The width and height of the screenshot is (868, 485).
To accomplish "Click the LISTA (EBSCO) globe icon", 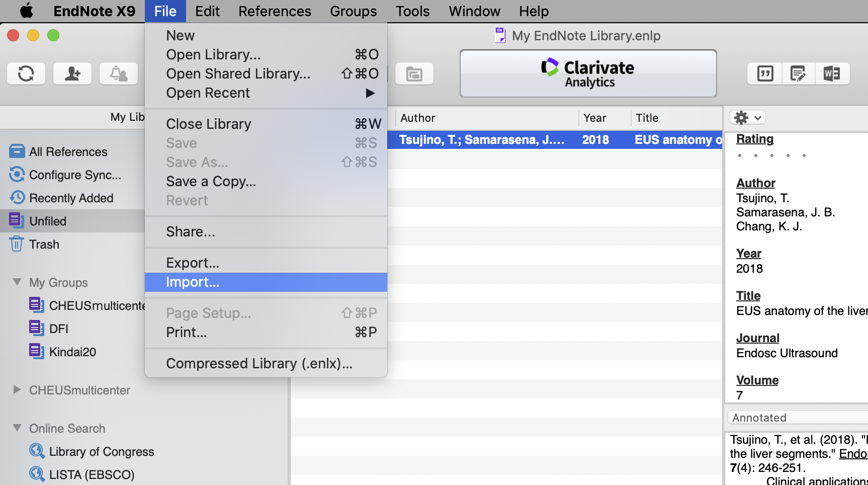I will [x=36, y=474].
